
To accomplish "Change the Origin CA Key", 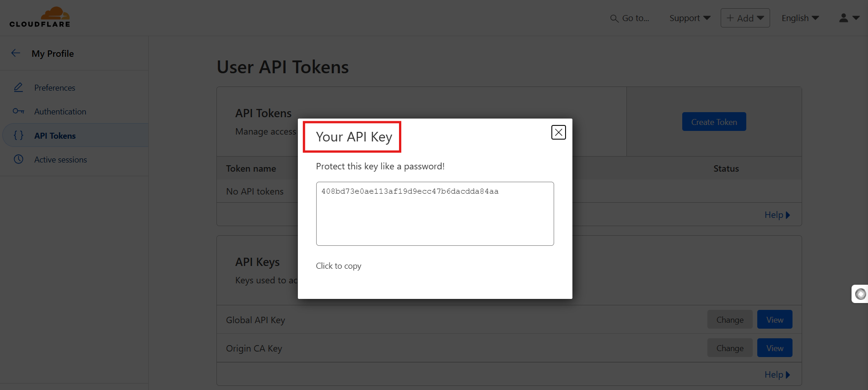I will (729, 348).
